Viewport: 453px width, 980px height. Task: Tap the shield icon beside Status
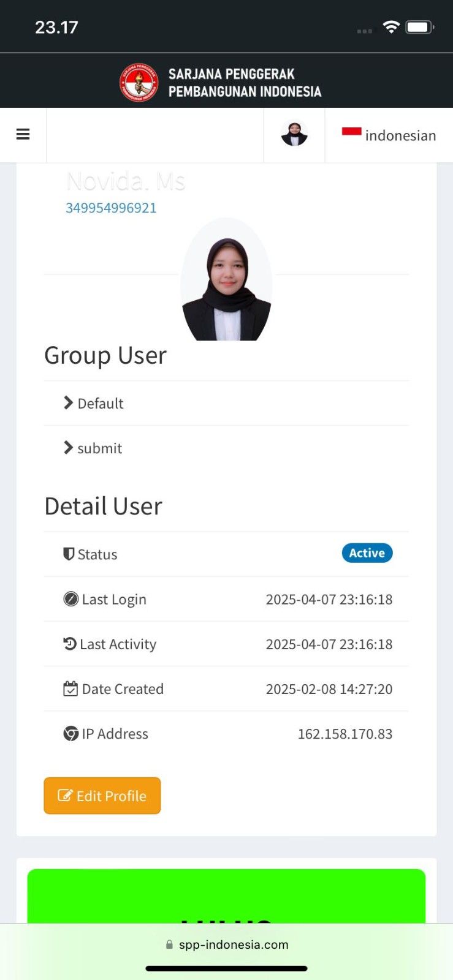click(69, 554)
